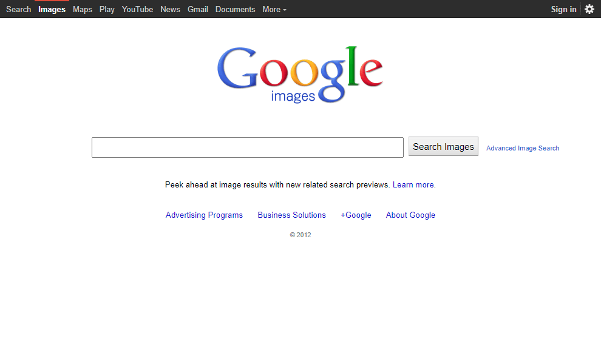Click the Sign in button
This screenshot has width=601, height=364.
click(x=563, y=9)
